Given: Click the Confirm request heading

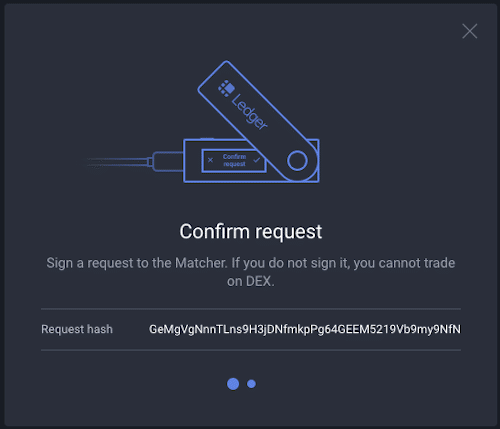Looking at the screenshot, I should (251, 232).
